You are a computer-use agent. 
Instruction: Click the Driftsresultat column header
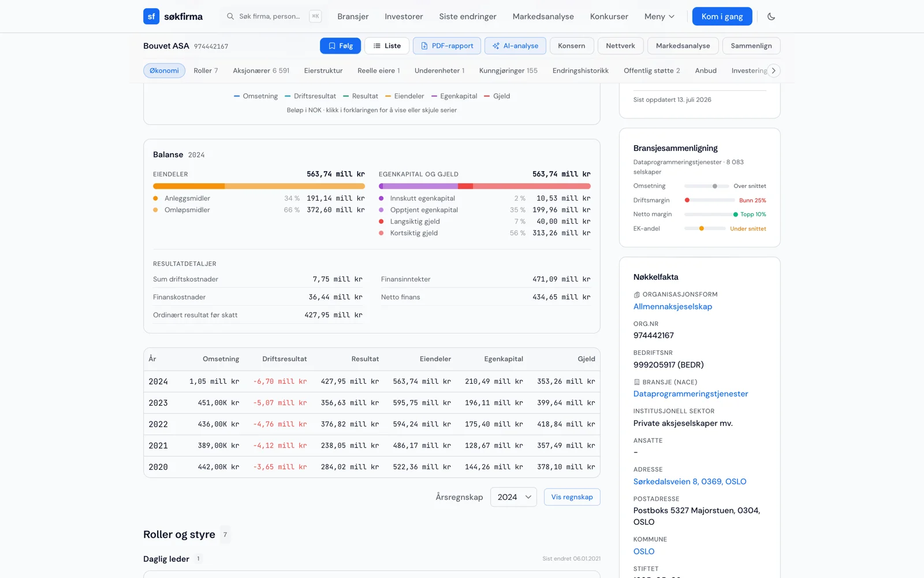[285, 359]
